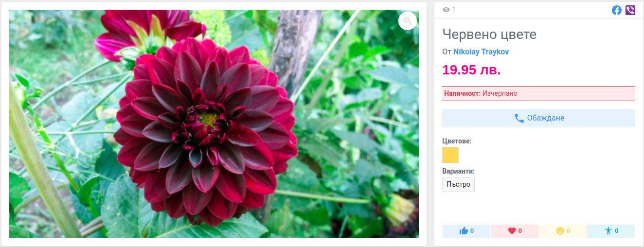Click the Червено цвете product title
Viewport: 644px width, 247px height.
point(489,35)
